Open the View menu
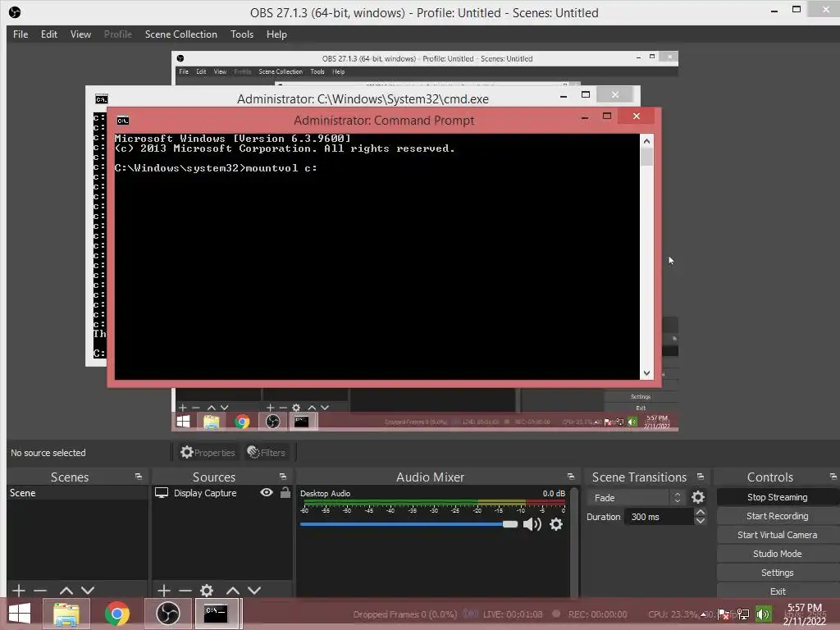Image resolution: width=840 pixels, height=630 pixels. point(80,34)
